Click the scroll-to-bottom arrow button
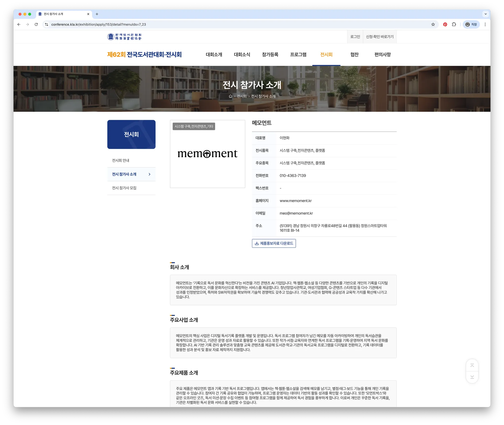This screenshot has height=425, width=504. pos(472,377)
